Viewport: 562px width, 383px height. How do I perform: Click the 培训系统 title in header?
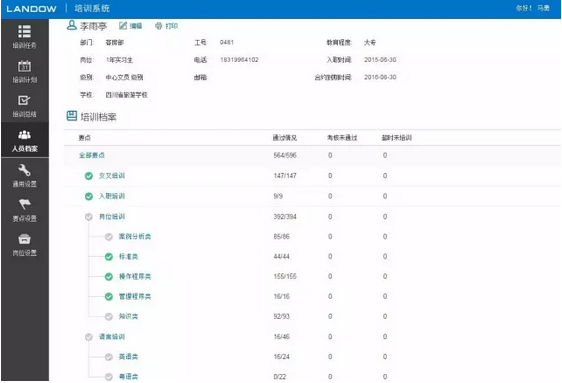pyautogui.click(x=92, y=8)
